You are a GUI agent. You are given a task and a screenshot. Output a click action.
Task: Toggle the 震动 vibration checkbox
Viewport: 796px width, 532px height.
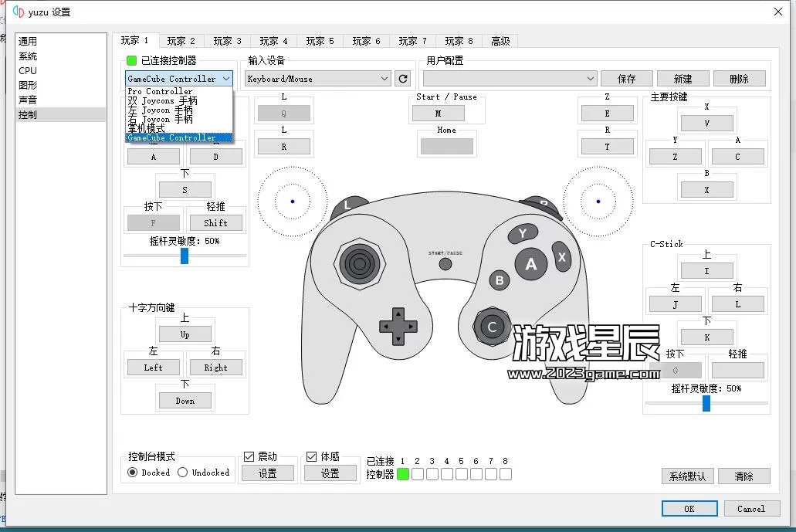pyautogui.click(x=249, y=456)
